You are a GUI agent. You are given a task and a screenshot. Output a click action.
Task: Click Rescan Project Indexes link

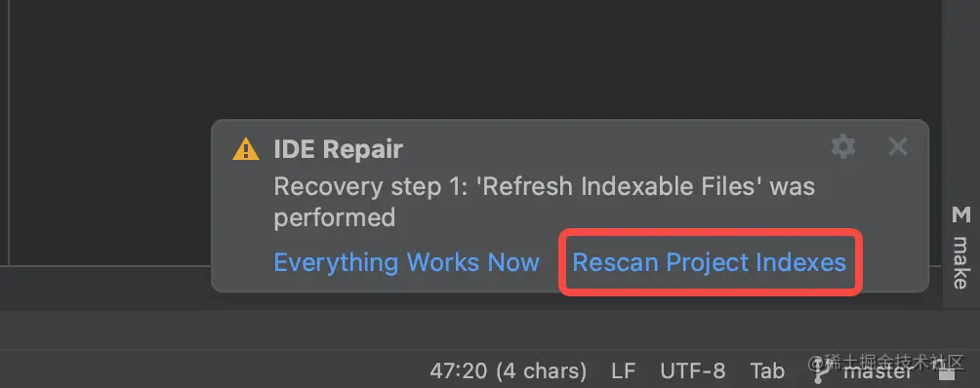point(710,262)
